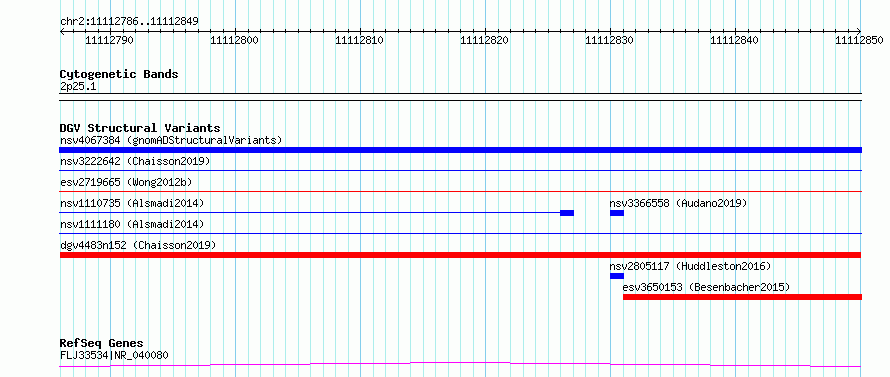Click the blue block ending nsv1110735 line

567,213
